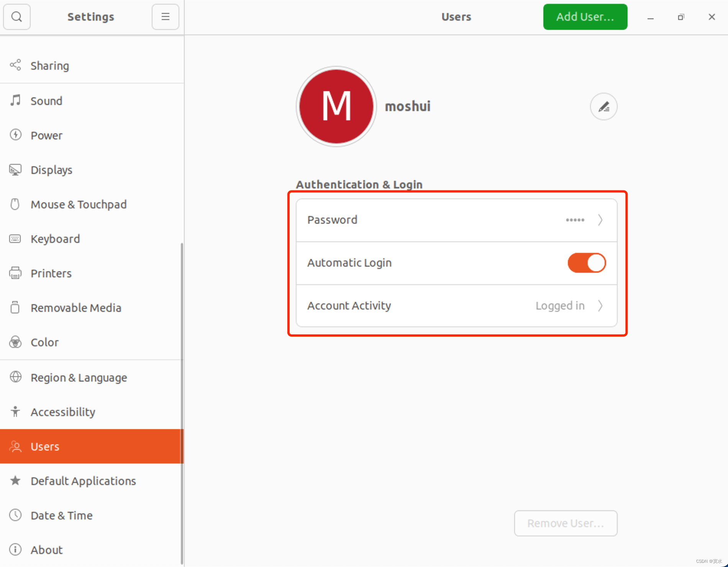Image resolution: width=728 pixels, height=567 pixels.
Task: Click the Users icon in sidebar
Action: (15, 446)
